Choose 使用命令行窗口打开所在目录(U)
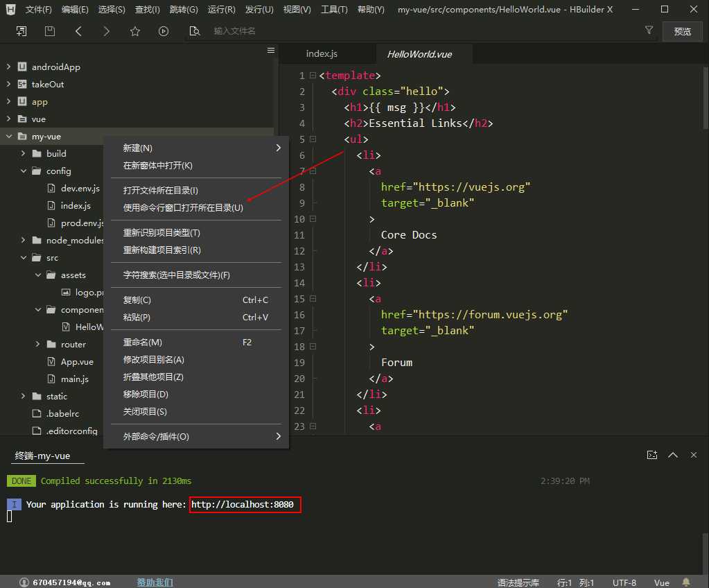Screen dimensions: 709x588 196,207
